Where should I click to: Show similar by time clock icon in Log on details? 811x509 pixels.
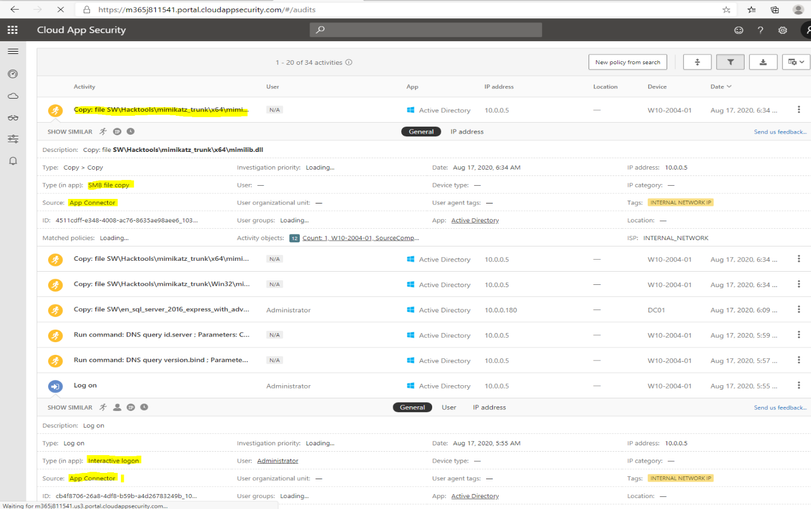(x=144, y=407)
